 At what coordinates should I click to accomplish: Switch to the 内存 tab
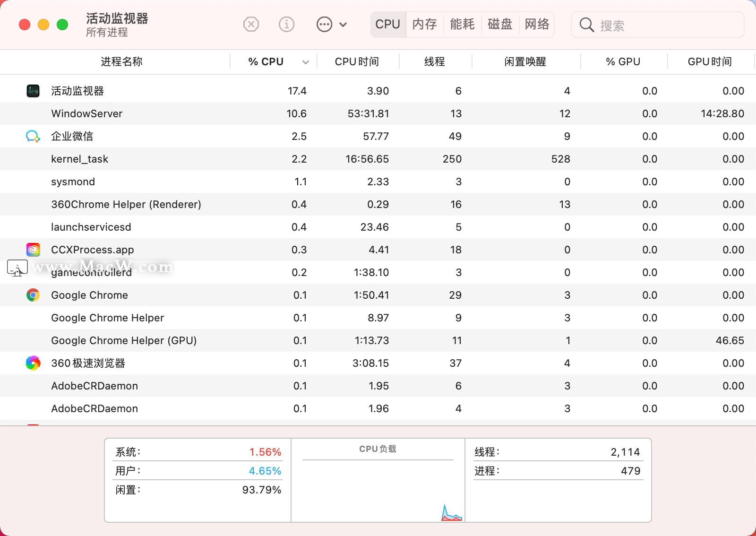pos(424,24)
